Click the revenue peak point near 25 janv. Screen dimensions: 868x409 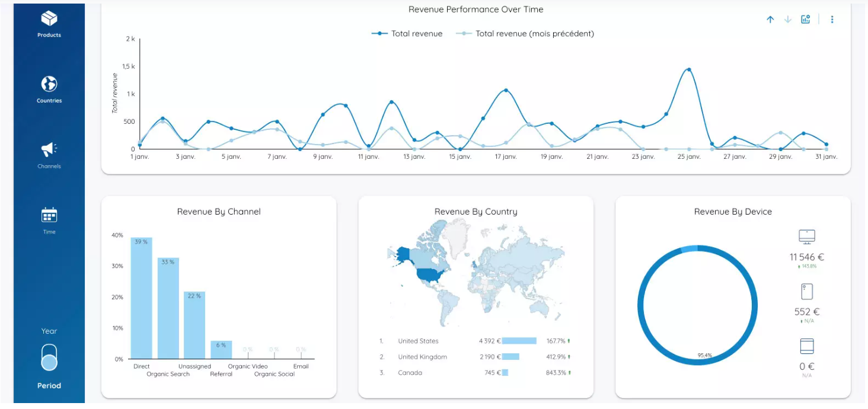689,69
